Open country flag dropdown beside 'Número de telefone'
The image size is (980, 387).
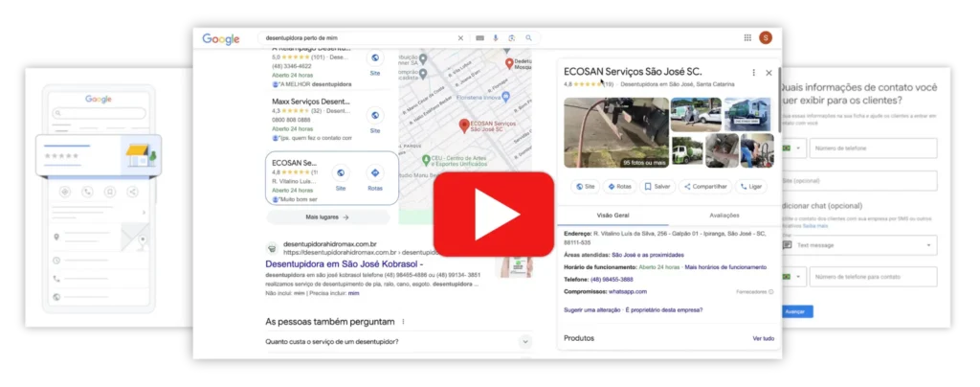(793, 148)
